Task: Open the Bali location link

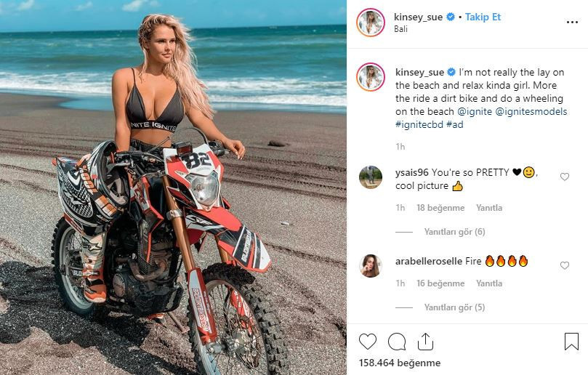Action: coord(401,29)
